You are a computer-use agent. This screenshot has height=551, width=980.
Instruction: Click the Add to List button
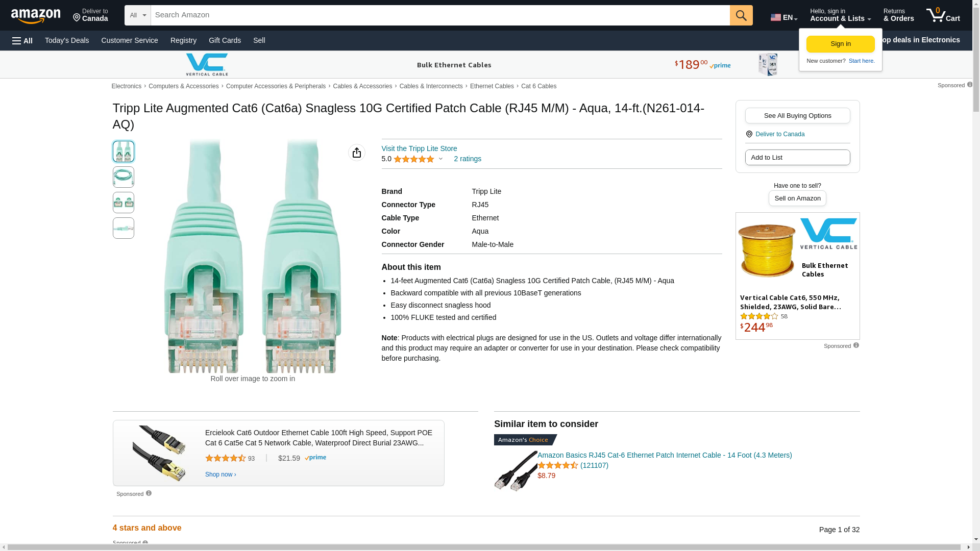pyautogui.click(x=797, y=158)
